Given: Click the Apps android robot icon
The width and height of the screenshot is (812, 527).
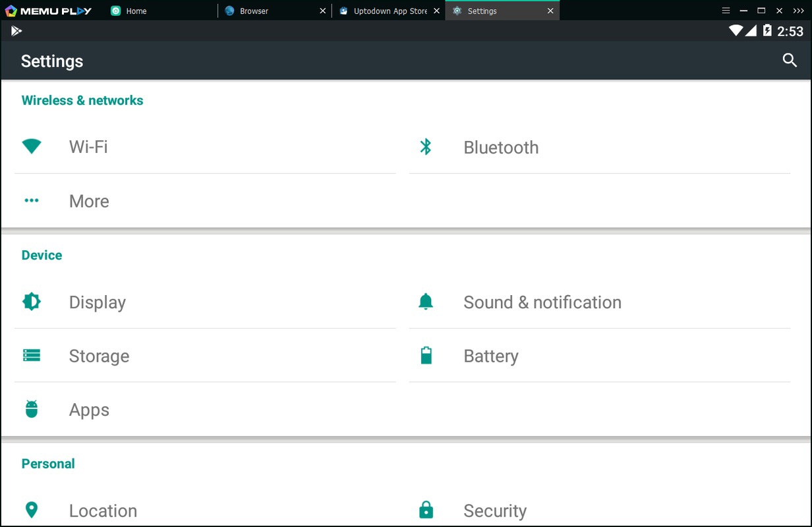Looking at the screenshot, I should tap(32, 409).
